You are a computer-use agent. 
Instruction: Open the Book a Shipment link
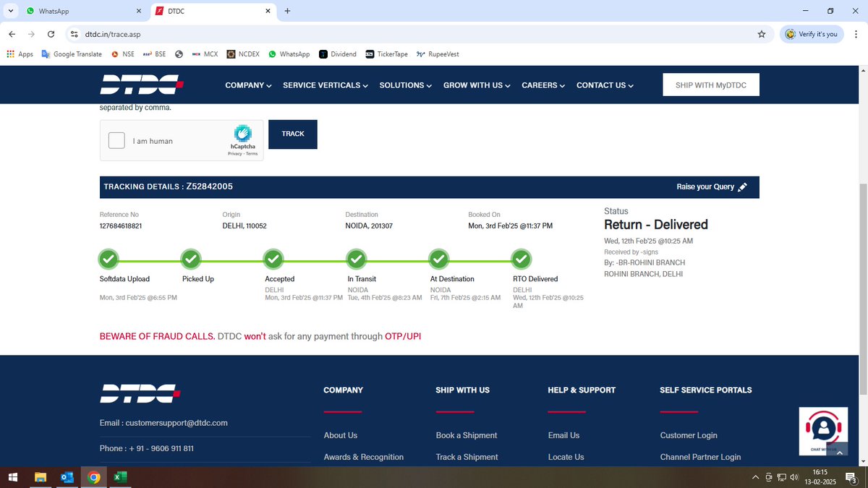467,435
